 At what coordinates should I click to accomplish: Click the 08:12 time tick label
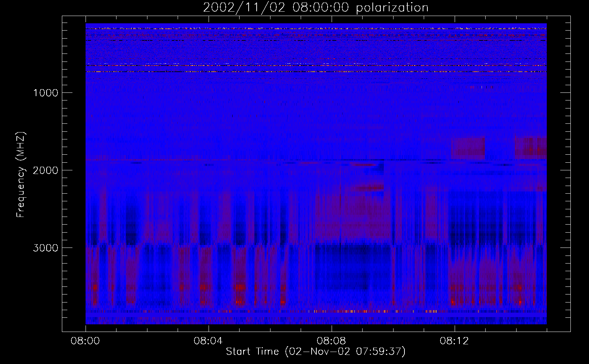click(x=454, y=341)
